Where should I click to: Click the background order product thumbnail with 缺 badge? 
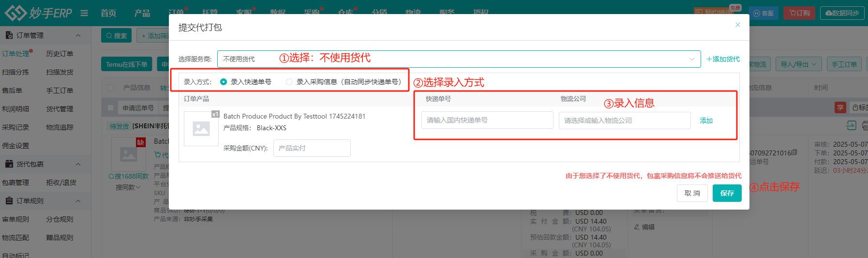click(129, 154)
